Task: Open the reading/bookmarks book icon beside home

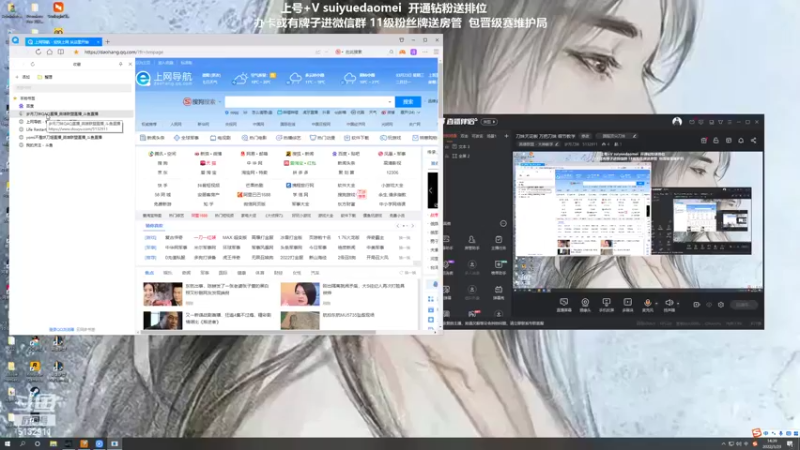Action: (x=61, y=52)
